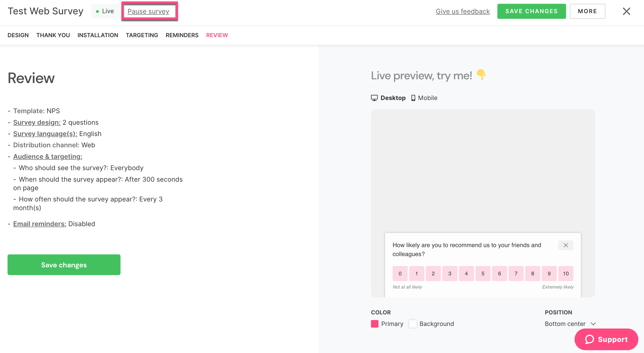Open the Email reminders link

40,224
